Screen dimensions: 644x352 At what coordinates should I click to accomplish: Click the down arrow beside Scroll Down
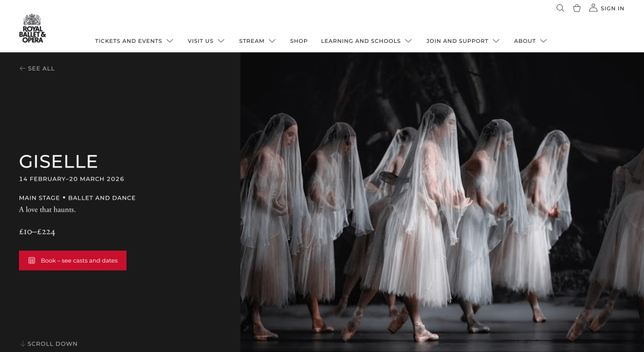click(23, 344)
